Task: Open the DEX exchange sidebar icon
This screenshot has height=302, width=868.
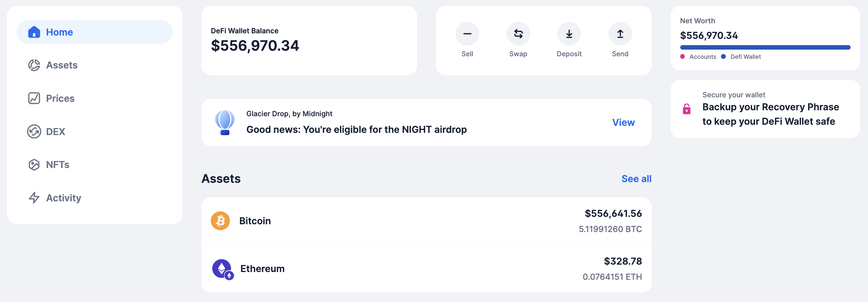Action: coord(34,131)
